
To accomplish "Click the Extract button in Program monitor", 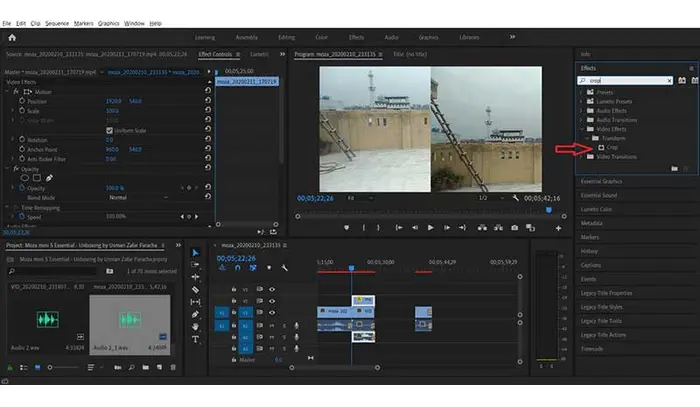I will point(498,228).
